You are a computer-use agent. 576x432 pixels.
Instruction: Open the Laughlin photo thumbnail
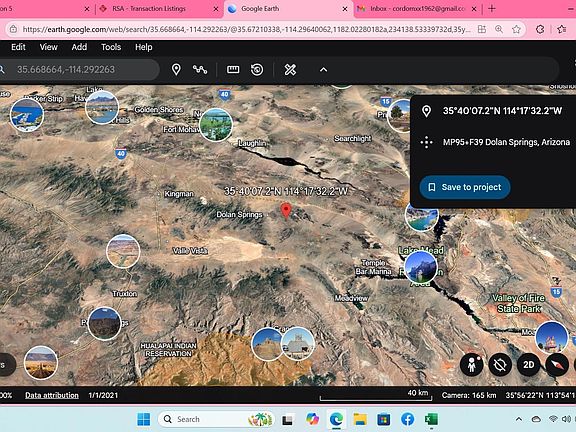tap(216, 125)
